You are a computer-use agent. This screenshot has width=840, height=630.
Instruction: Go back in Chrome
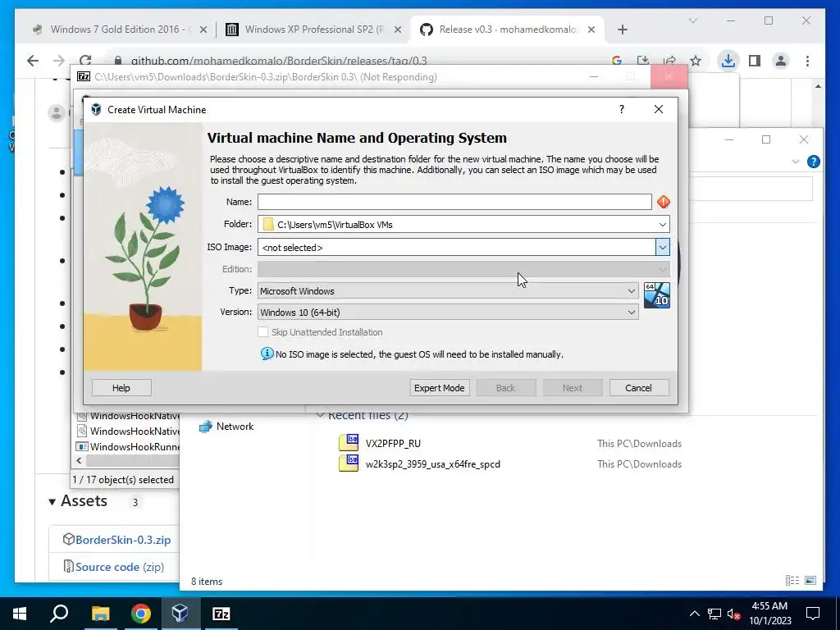tap(33, 61)
